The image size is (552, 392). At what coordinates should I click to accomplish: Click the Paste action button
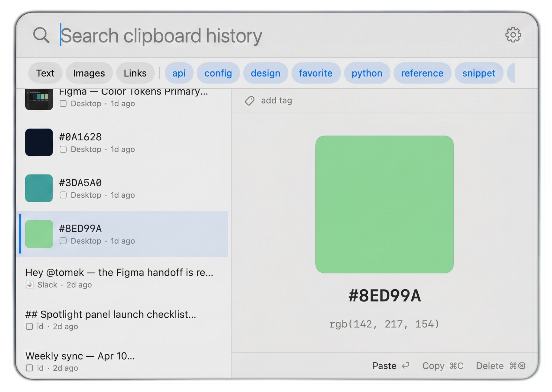pyautogui.click(x=391, y=366)
